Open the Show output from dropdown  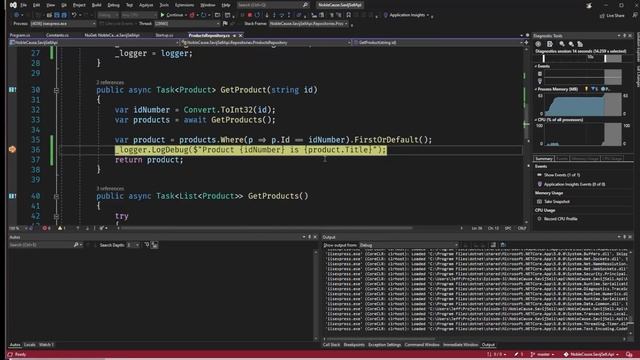(409, 245)
